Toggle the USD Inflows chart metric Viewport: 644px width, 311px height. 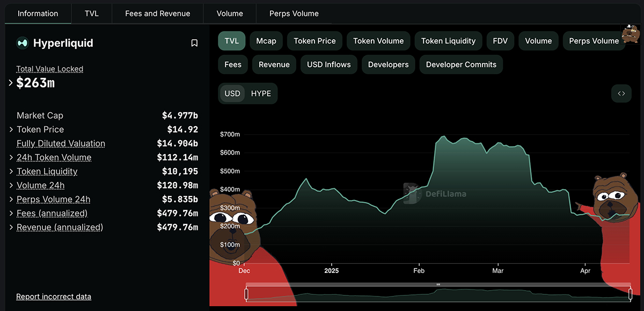coord(329,64)
